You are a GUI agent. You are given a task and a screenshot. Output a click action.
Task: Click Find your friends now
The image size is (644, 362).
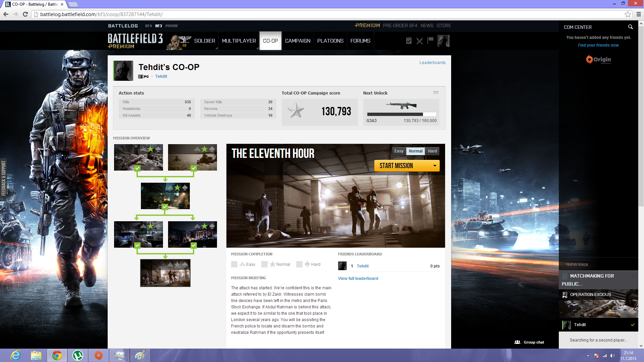(598, 45)
